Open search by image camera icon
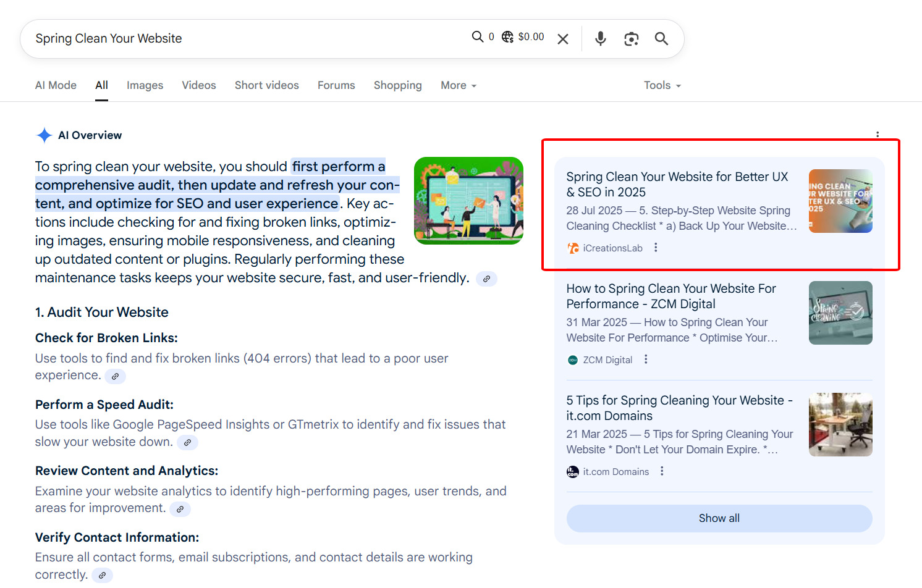 point(631,39)
